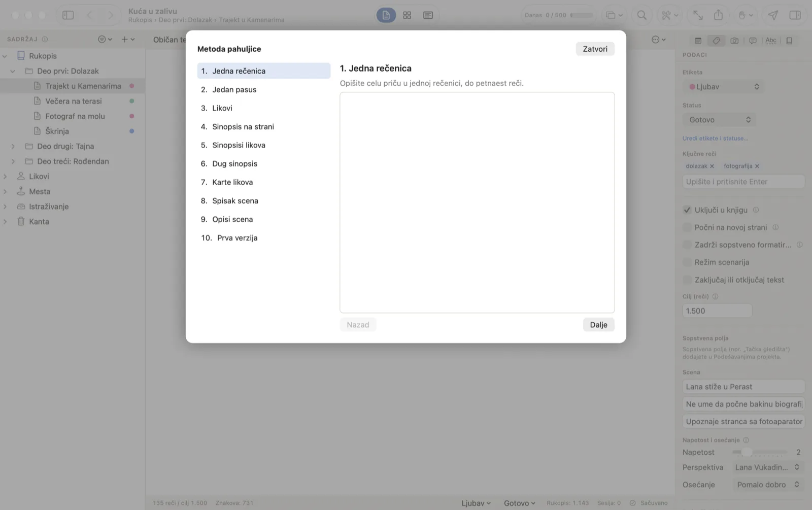The image size is (812, 510).
Task: Switch to outline list view icon
Action: click(x=428, y=15)
